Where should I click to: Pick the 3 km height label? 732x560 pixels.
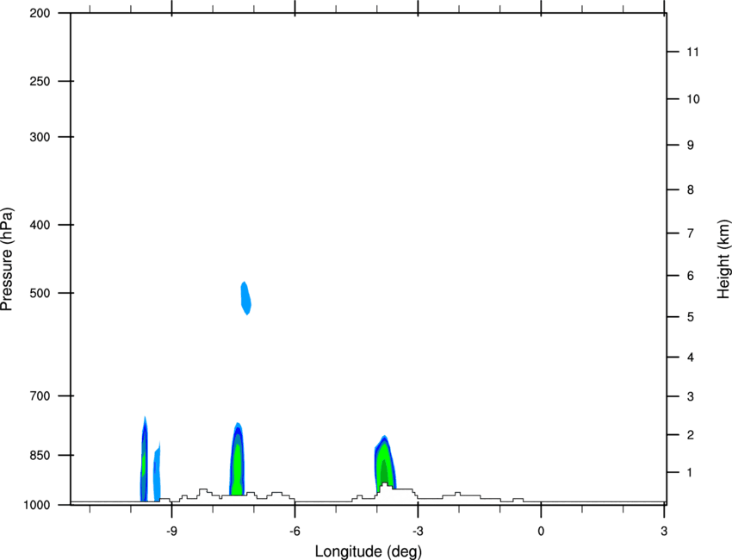pyautogui.click(x=690, y=396)
